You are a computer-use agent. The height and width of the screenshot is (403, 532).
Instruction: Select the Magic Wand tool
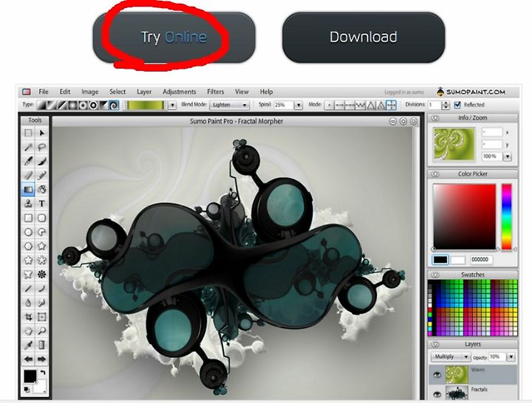[29, 147]
